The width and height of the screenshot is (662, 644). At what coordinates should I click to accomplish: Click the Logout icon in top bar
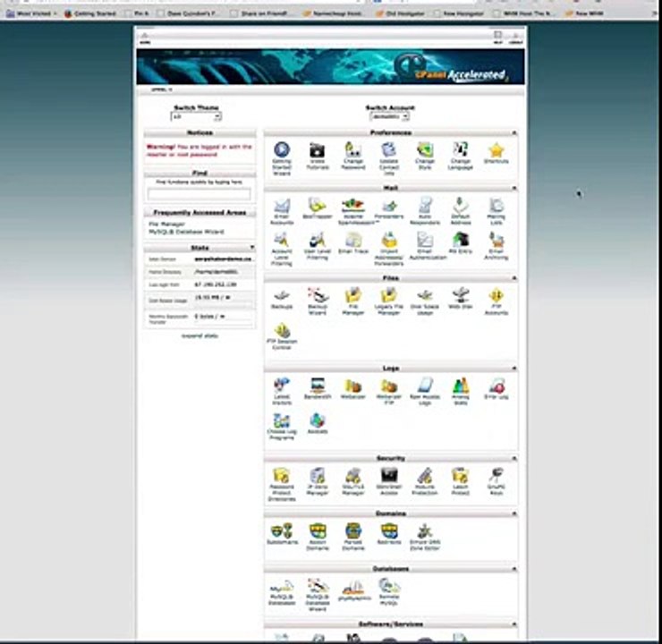click(x=515, y=38)
